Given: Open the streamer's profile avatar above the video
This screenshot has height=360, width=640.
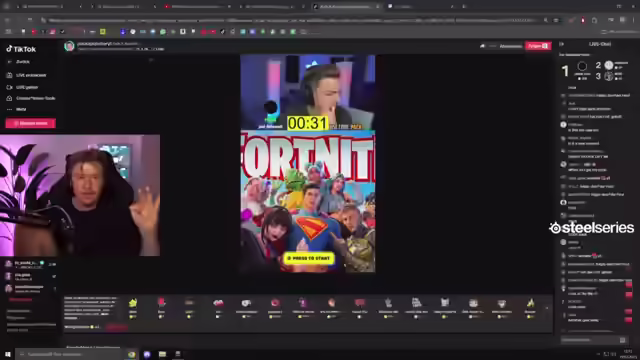Looking at the screenshot, I should coord(69,46).
